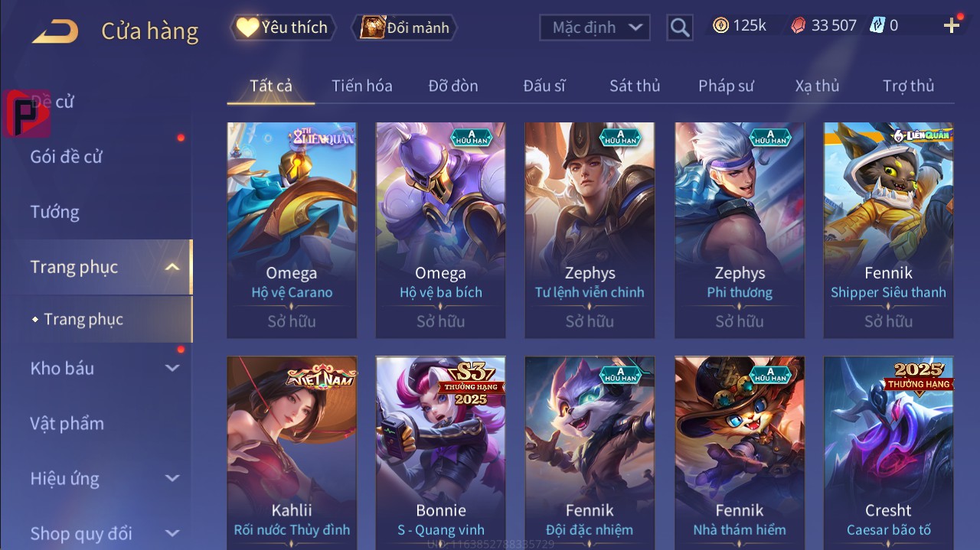This screenshot has width=980, height=550.
Task: Tap the red ruby balance icon
Action: click(x=798, y=26)
